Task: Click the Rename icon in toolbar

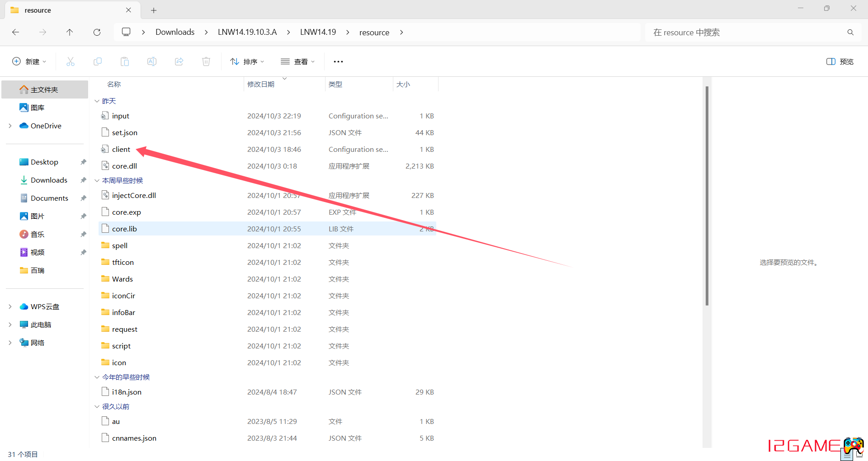Action: (x=152, y=61)
